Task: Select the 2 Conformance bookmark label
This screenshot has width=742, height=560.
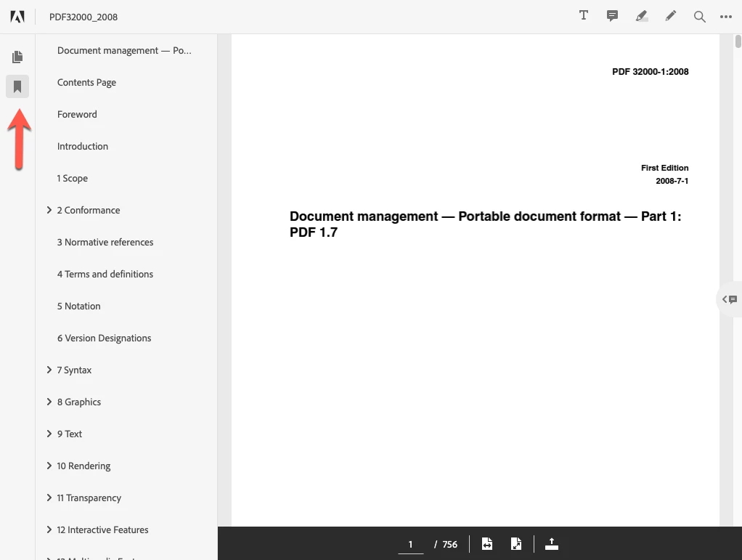Action: coord(89,210)
